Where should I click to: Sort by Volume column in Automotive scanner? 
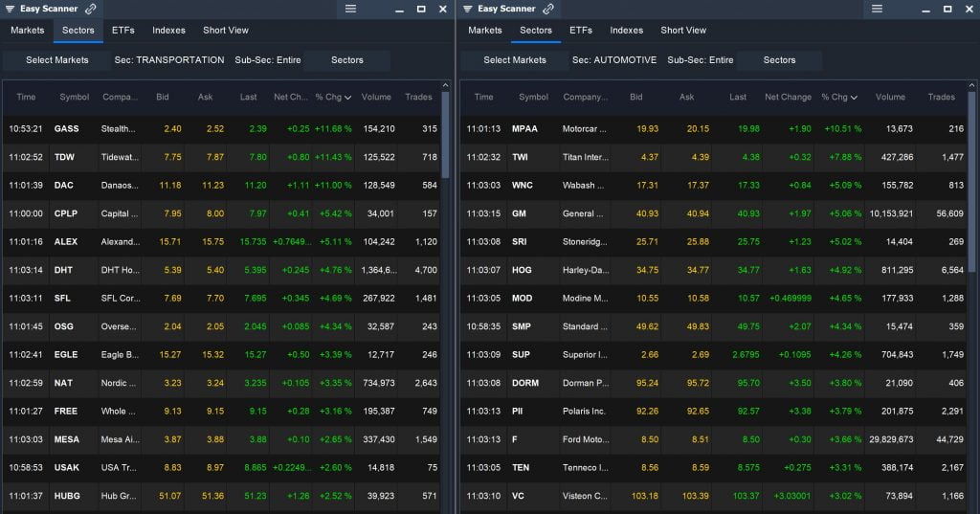(890, 97)
